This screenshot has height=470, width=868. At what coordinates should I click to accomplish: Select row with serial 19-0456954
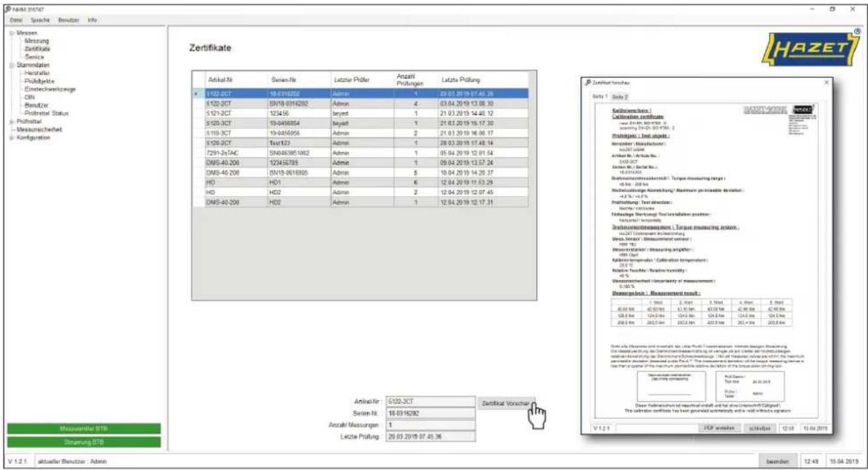click(x=361, y=123)
